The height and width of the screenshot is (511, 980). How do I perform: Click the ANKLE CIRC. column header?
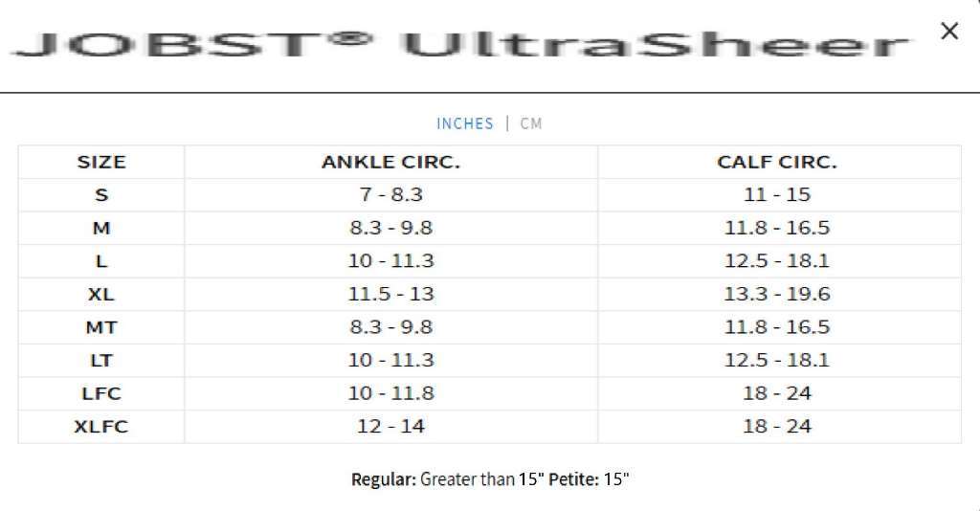[390, 163]
